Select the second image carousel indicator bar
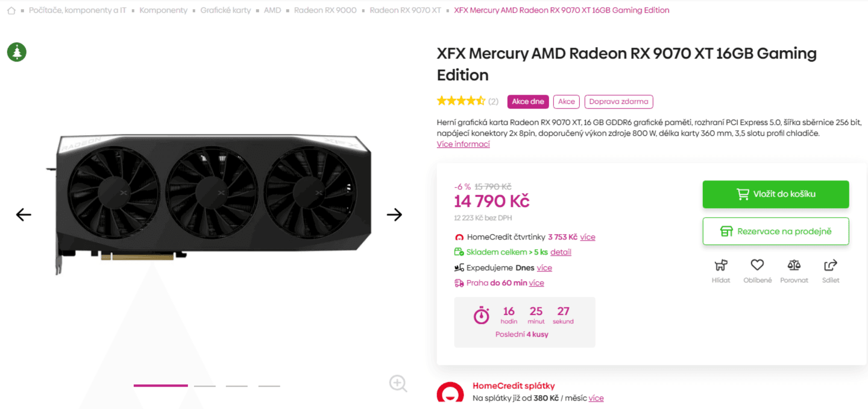 (205, 385)
